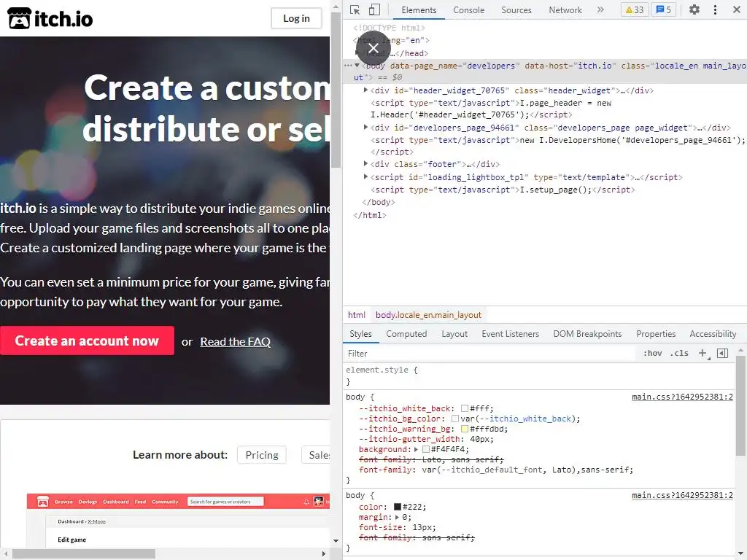Screen dimensions: 747x560
Task: Click the Pricing button
Action: click(x=262, y=455)
